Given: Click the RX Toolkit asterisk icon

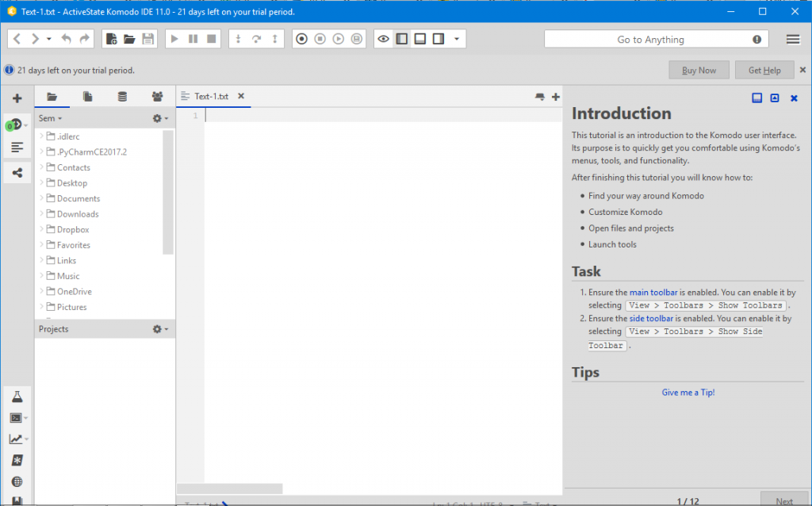Looking at the screenshot, I should click(x=17, y=461).
